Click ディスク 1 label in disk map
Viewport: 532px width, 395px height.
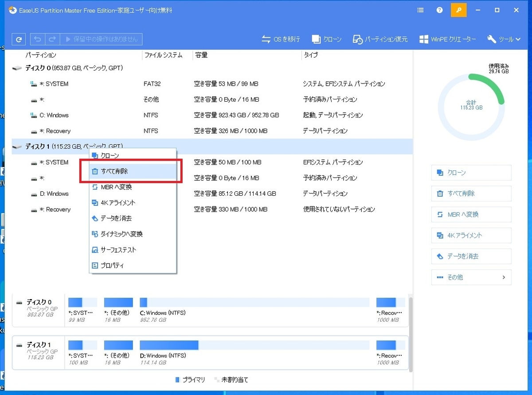pos(39,345)
